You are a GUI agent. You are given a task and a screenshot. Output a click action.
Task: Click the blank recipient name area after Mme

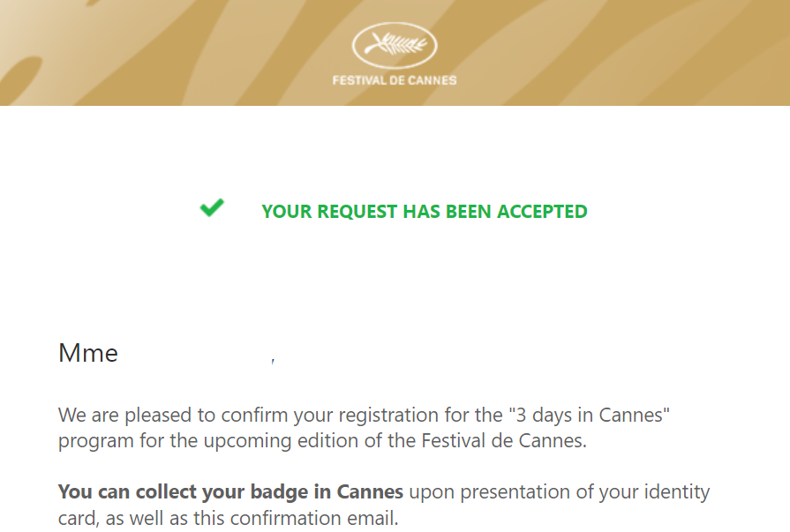(194, 354)
